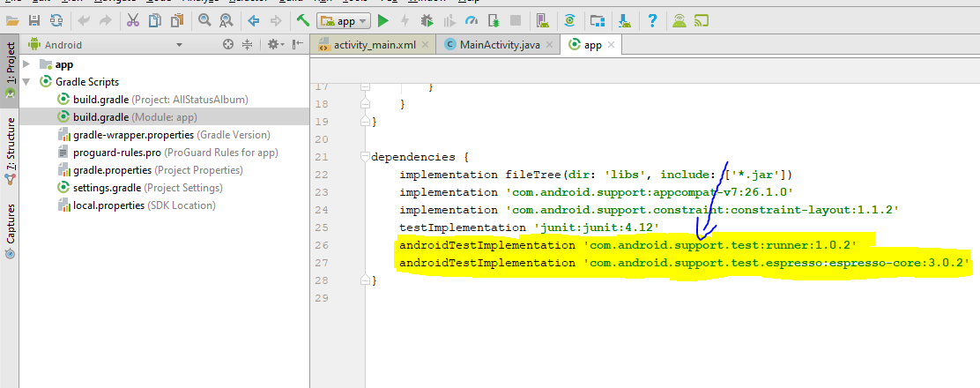980x388 pixels.
Task: Click the Find magnifier icon
Action: 204,20
